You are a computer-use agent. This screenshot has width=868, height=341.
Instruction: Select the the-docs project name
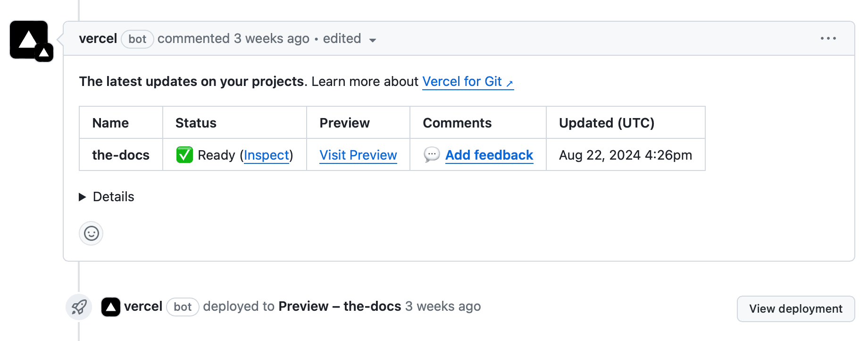(x=120, y=154)
